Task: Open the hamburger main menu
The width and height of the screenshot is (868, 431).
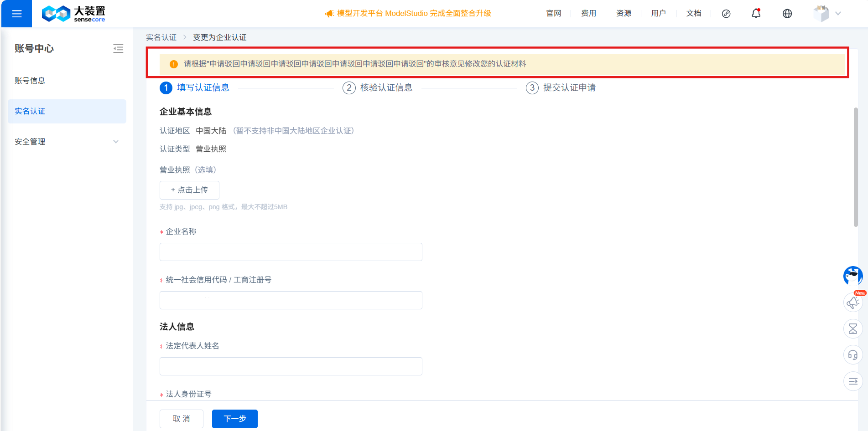Action: 17,14
